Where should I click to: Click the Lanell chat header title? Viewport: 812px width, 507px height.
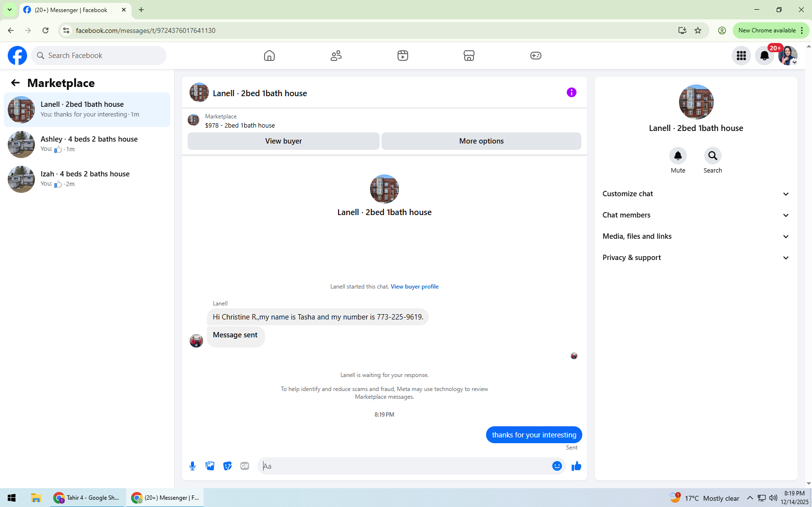point(260,93)
